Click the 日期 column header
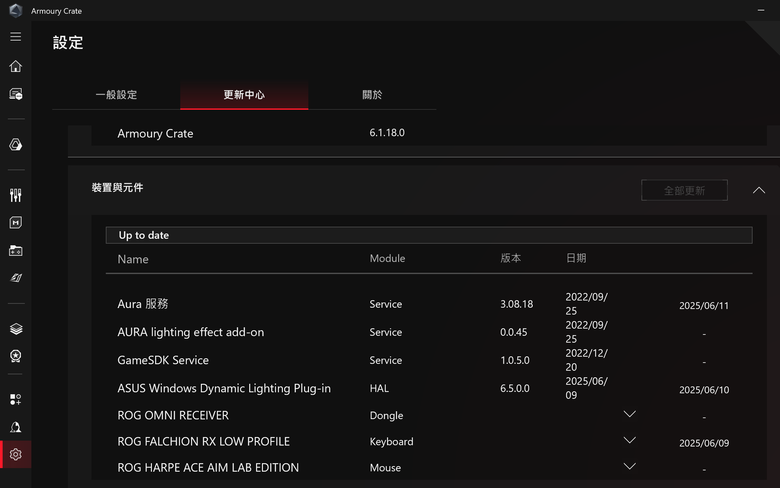Viewport: 780px width, 488px height. click(x=576, y=258)
